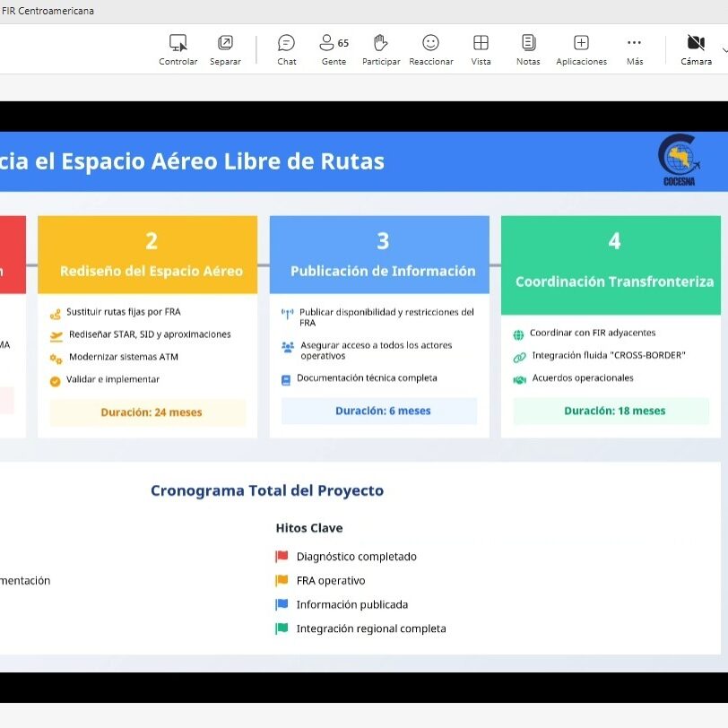Raise hand using the Participar icon
728x728 pixels.
(x=381, y=43)
